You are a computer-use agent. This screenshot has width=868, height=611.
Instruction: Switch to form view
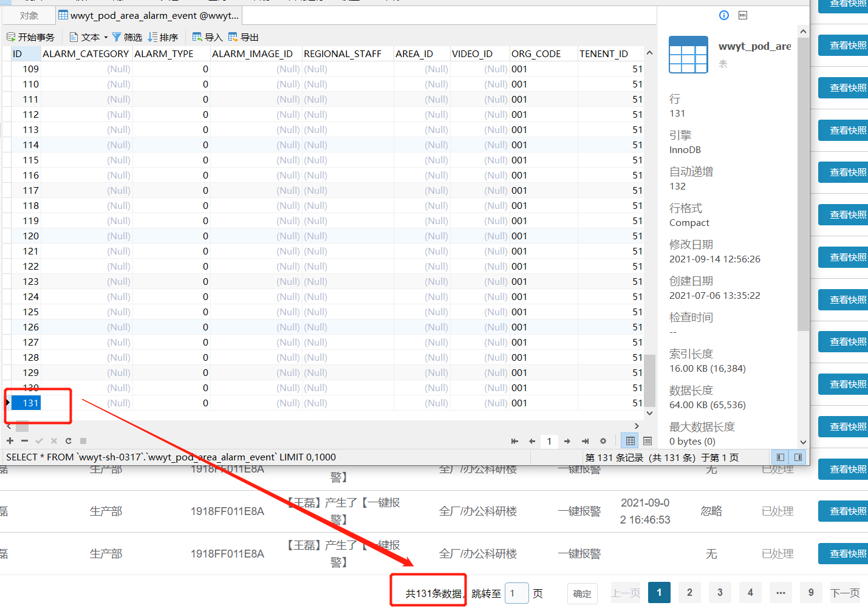coord(648,441)
